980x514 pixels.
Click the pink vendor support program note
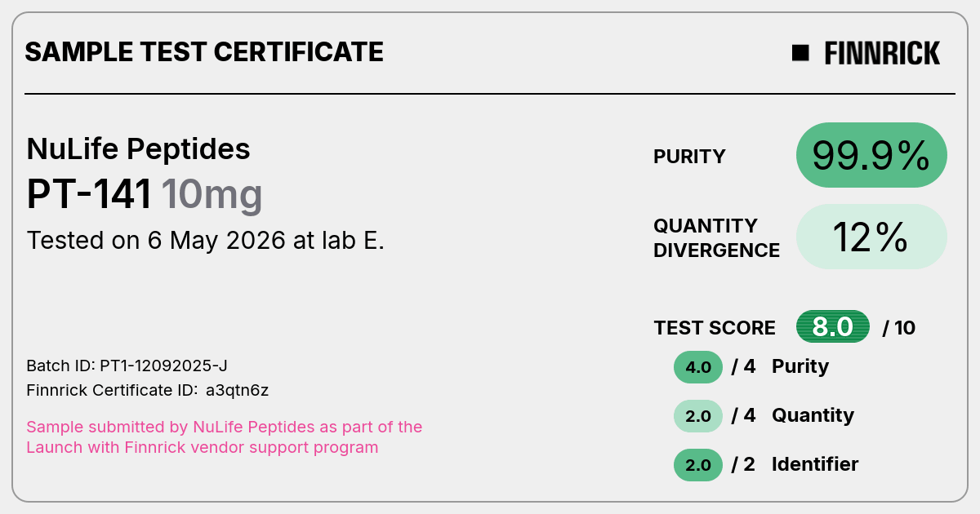coord(225,436)
